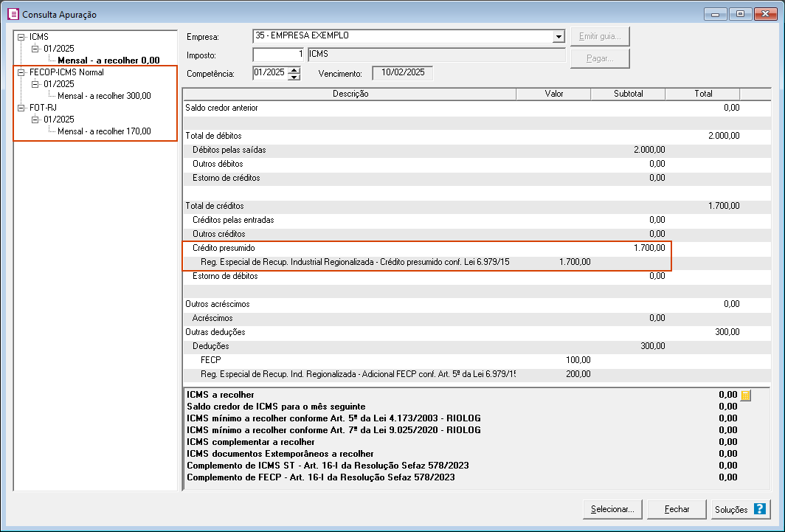
Task: Select the Estorno de débitos row
Action: coord(477,276)
